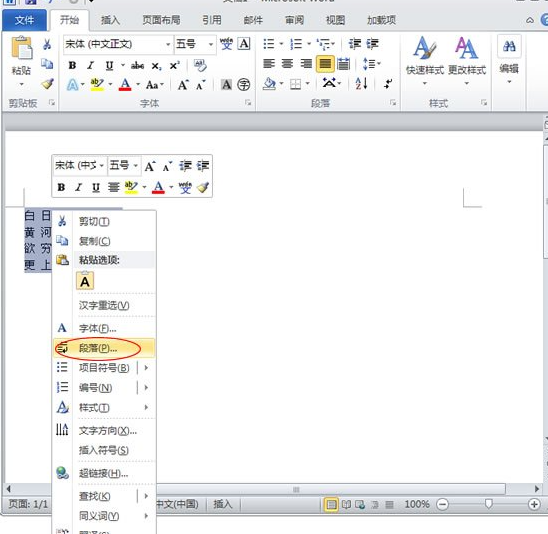548x534 pixels.
Task: Show paragraph marks icon in ribbon
Action: click(388, 84)
